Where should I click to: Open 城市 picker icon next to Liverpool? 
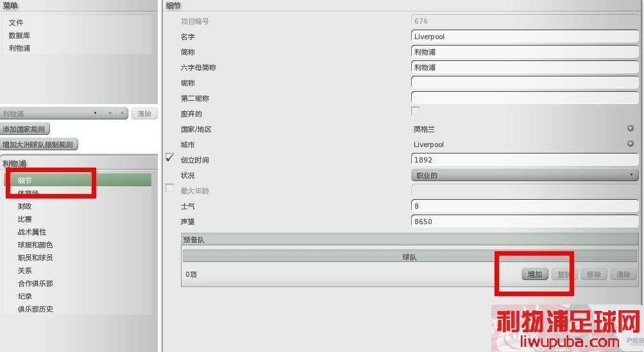click(x=630, y=143)
